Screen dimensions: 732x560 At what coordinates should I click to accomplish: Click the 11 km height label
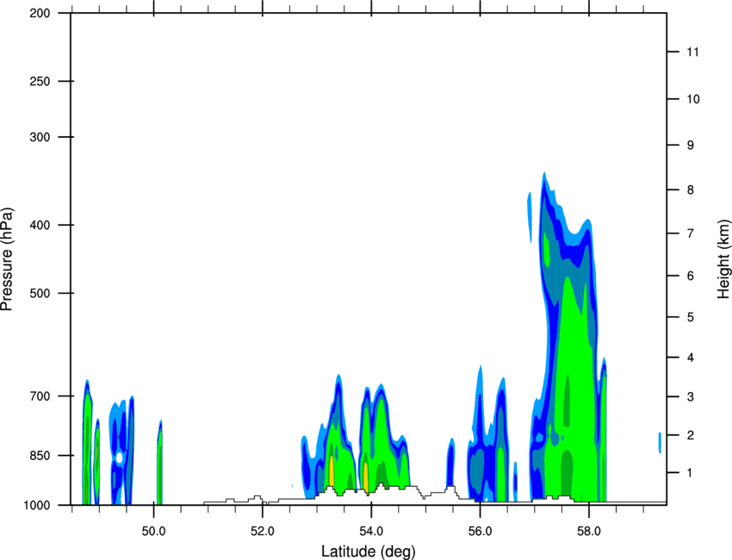coord(692,52)
